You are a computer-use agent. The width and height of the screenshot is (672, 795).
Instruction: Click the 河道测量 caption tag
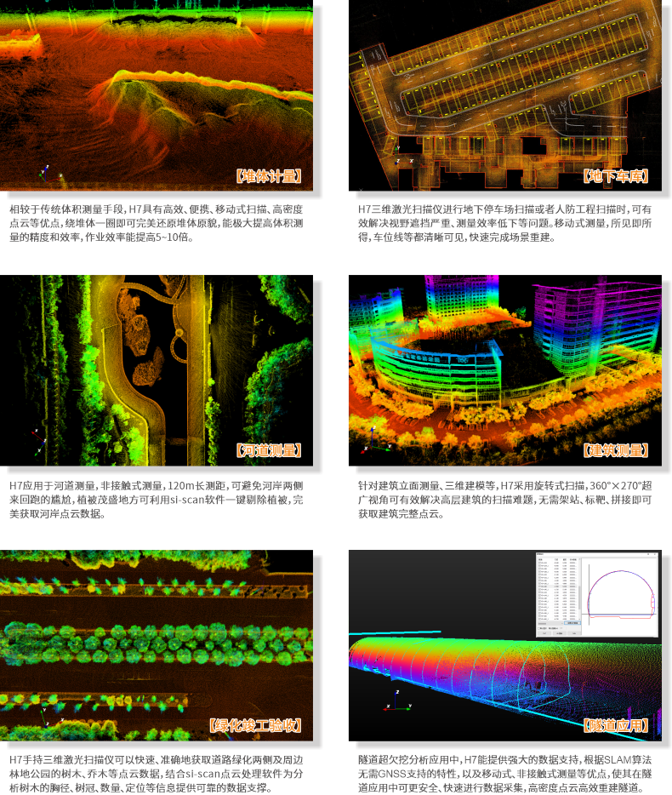(269, 450)
